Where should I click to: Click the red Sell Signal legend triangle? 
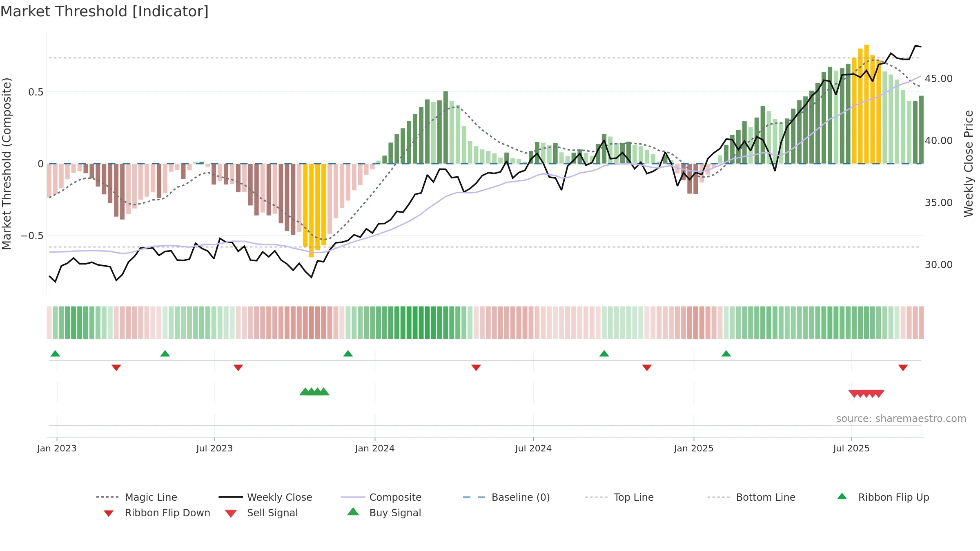[x=231, y=513]
